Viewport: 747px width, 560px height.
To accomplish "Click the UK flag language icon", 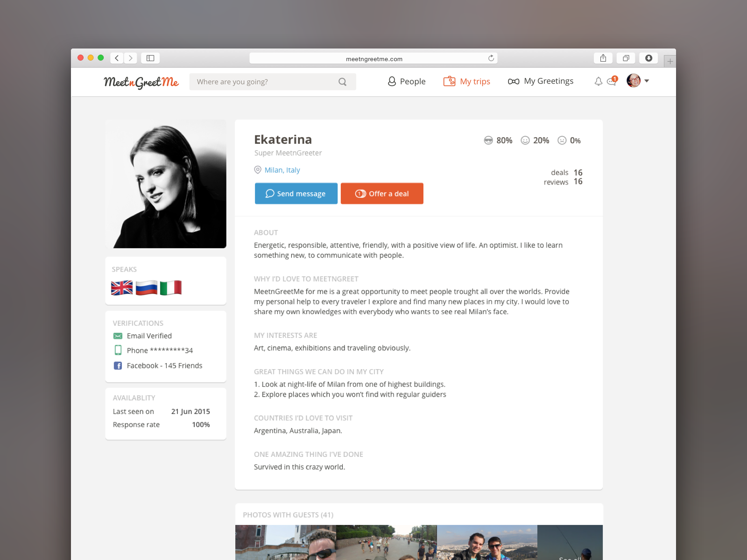I will 122,288.
